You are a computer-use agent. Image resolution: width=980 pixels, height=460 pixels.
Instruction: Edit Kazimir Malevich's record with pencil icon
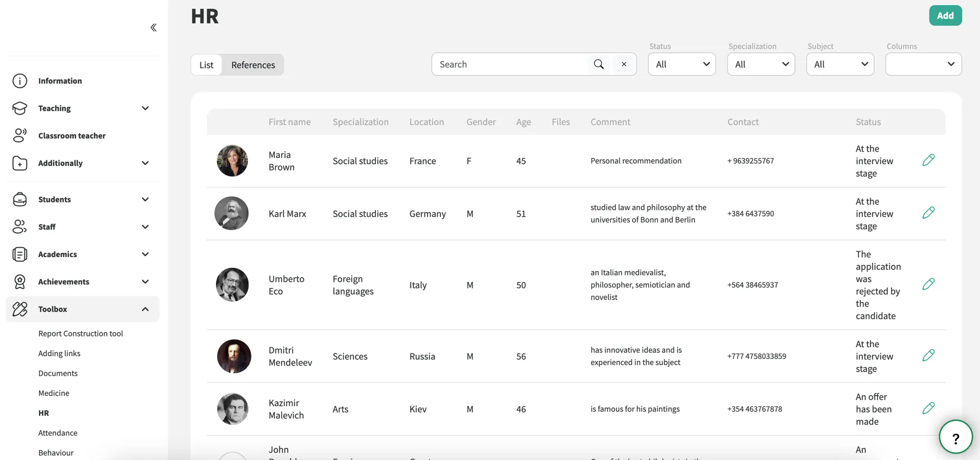pyautogui.click(x=929, y=409)
